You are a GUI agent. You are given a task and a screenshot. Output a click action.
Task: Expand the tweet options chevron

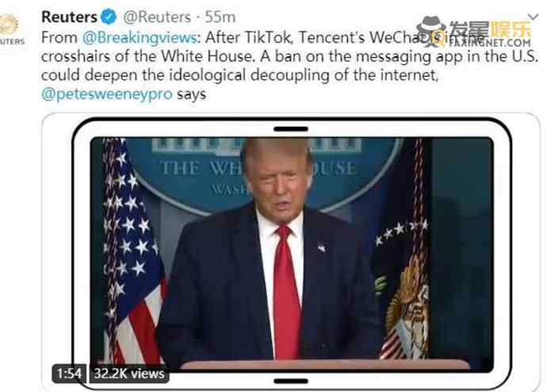534,17
